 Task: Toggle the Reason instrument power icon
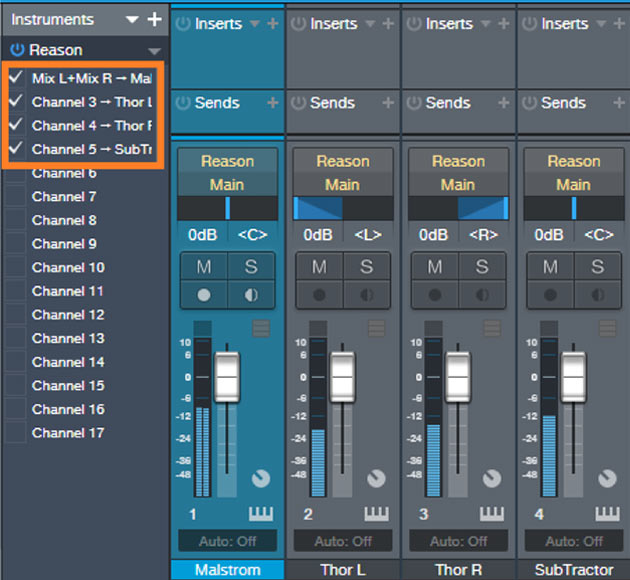(x=17, y=50)
